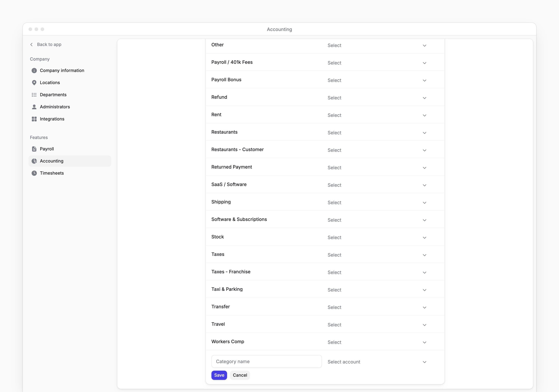Select account for Returned Payment
Screen dimensions: 559x392
coord(377,168)
